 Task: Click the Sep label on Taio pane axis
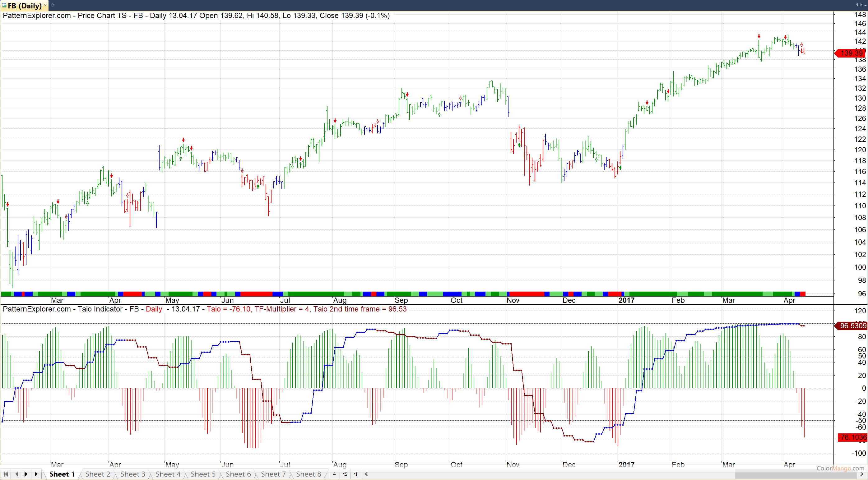(x=401, y=464)
